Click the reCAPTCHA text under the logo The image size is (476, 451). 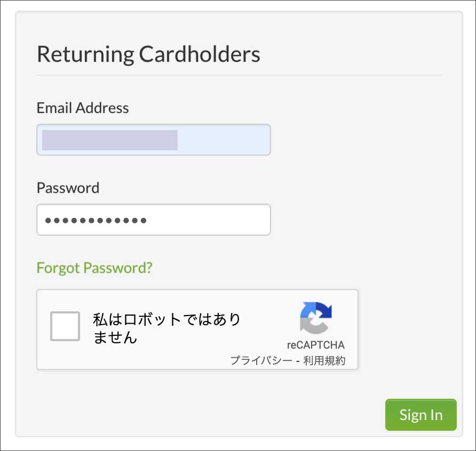[x=315, y=344]
